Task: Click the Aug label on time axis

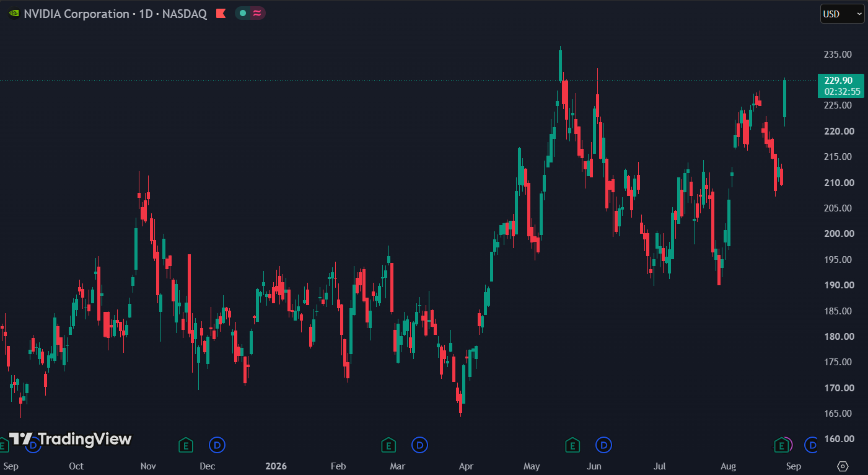Action: click(x=729, y=466)
